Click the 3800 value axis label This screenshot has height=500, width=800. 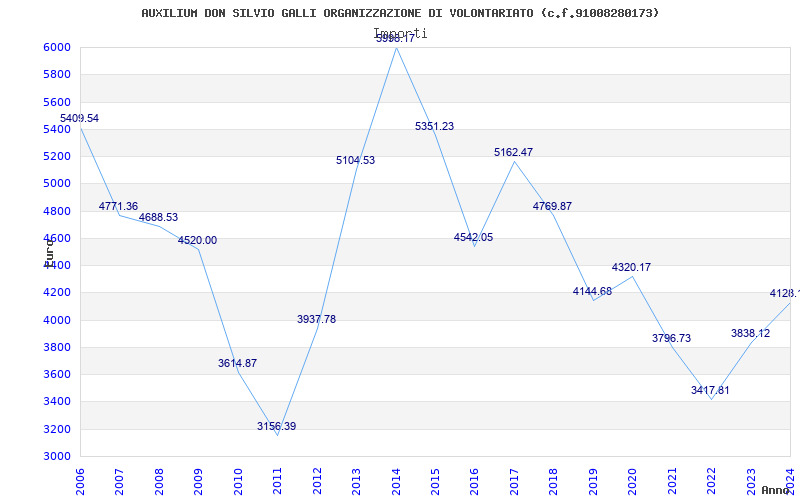(x=57, y=347)
